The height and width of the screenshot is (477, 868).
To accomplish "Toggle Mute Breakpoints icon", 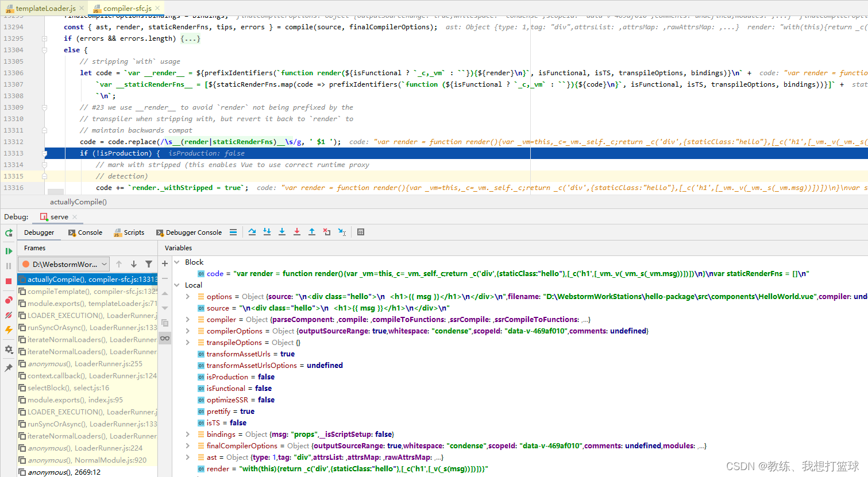I will tap(9, 315).
